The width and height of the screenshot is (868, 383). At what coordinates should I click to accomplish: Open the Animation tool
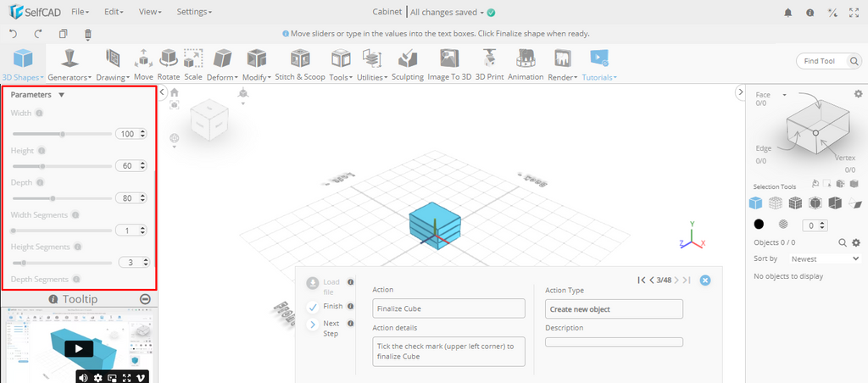pyautogui.click(x=526, y=64)
